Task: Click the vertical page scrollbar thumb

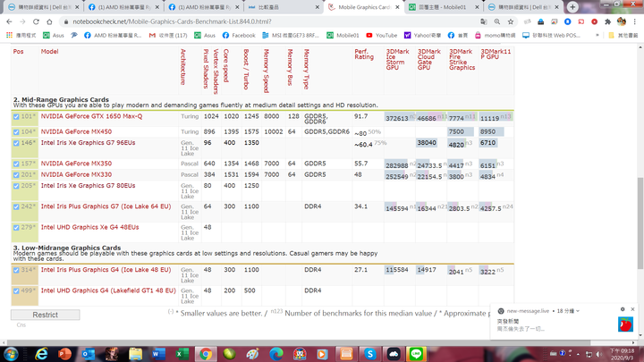Action: click(x=640, y=223)
